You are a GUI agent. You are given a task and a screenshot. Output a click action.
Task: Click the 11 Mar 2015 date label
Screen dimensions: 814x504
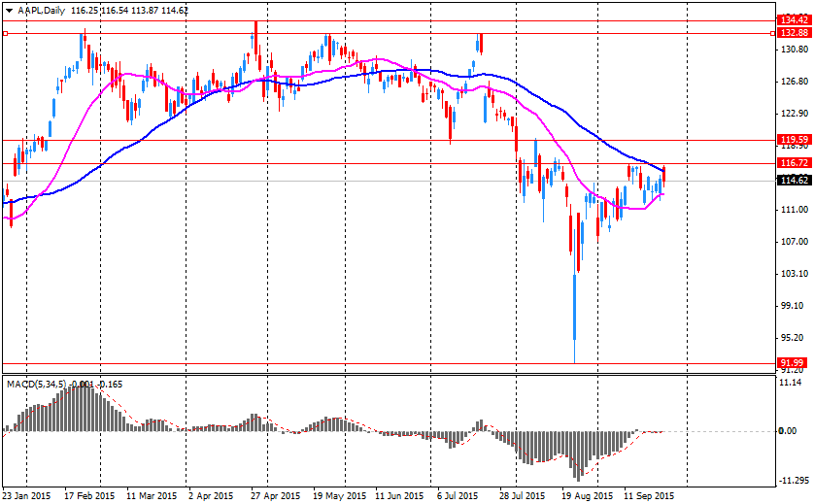[x=152, y=495]
